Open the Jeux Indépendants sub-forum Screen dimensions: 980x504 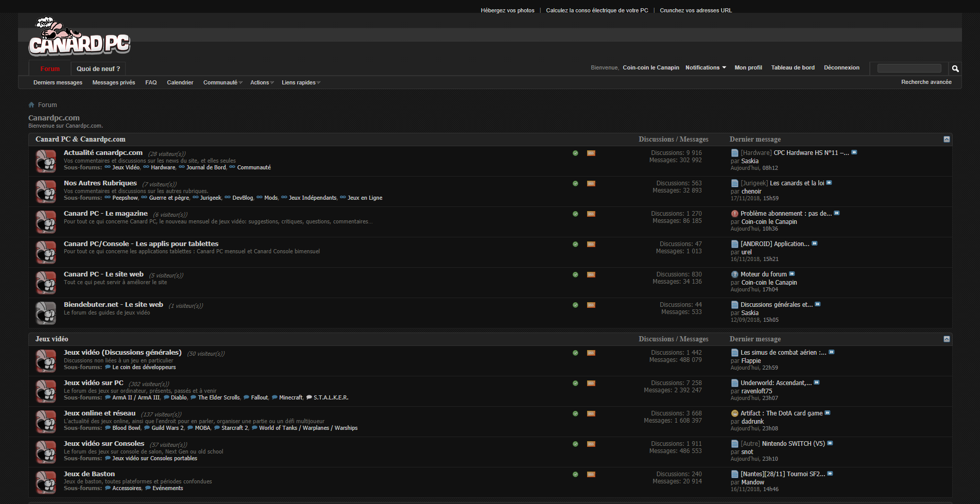313,198
